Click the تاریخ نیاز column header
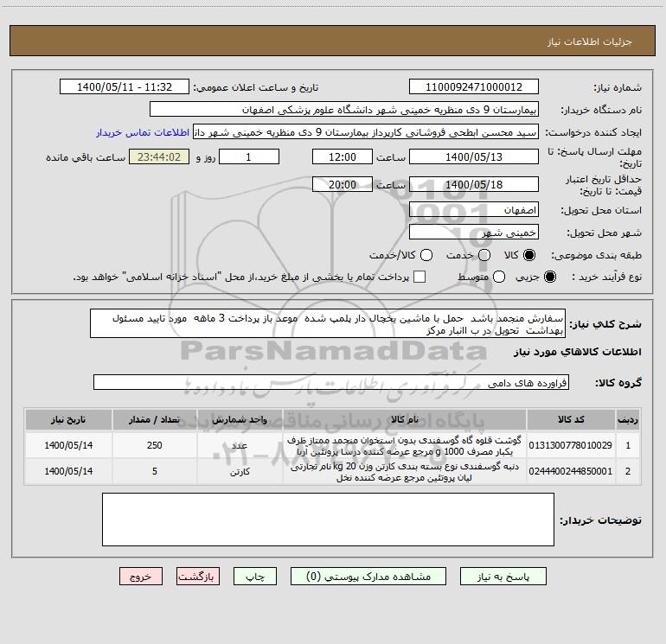Image resolution: width=666 pixels, height=644 pixels. click(68, 419)
